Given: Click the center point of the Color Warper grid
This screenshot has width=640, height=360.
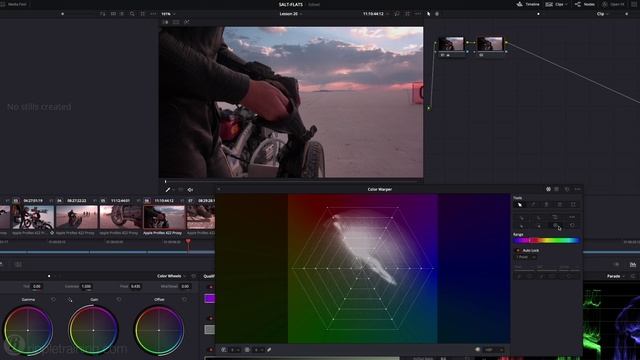Looking at the screenshot, I should (362, 268).
